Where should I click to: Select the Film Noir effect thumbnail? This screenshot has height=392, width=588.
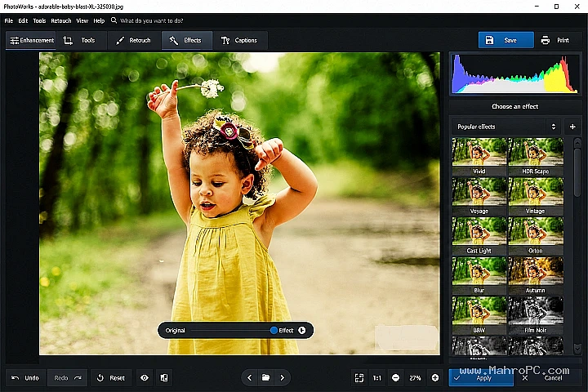536,315
